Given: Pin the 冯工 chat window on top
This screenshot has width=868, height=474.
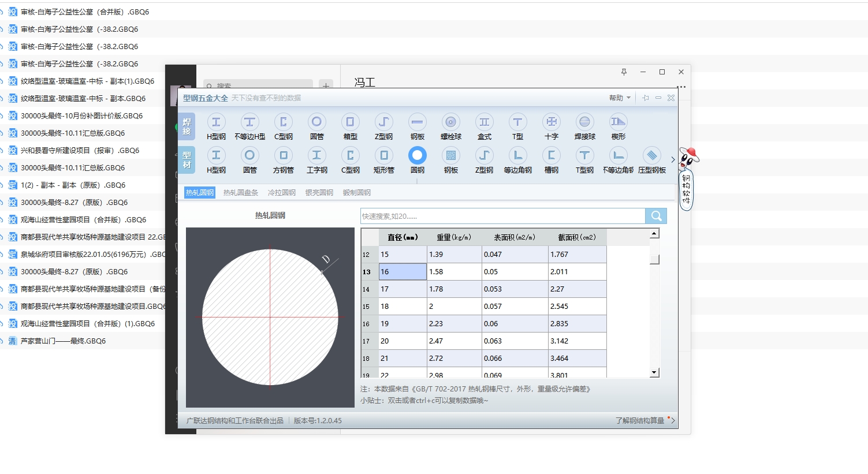Looking at the screenshot, I should pos(624,72).
